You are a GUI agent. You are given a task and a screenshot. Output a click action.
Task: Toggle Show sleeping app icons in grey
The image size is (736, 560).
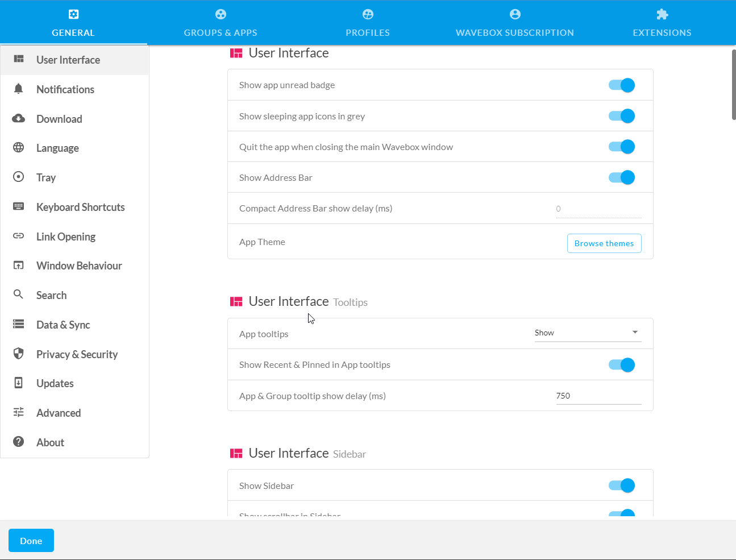pos(622,116)
